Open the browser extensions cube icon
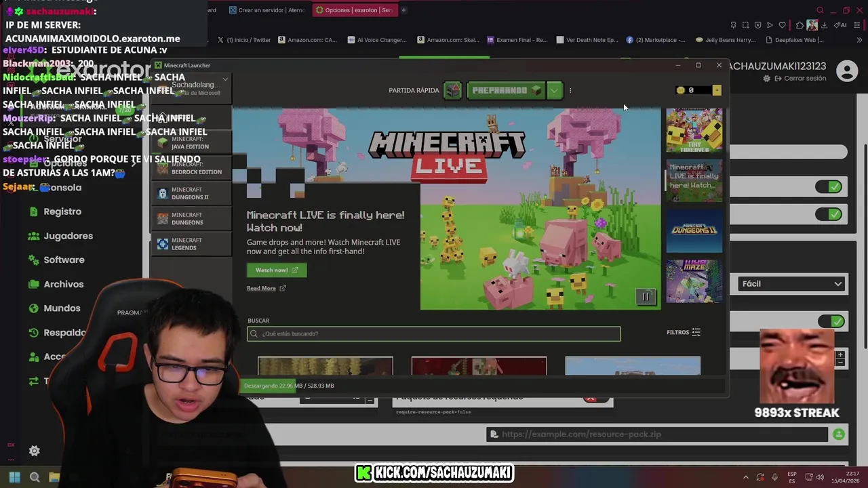 pos(800,25)
